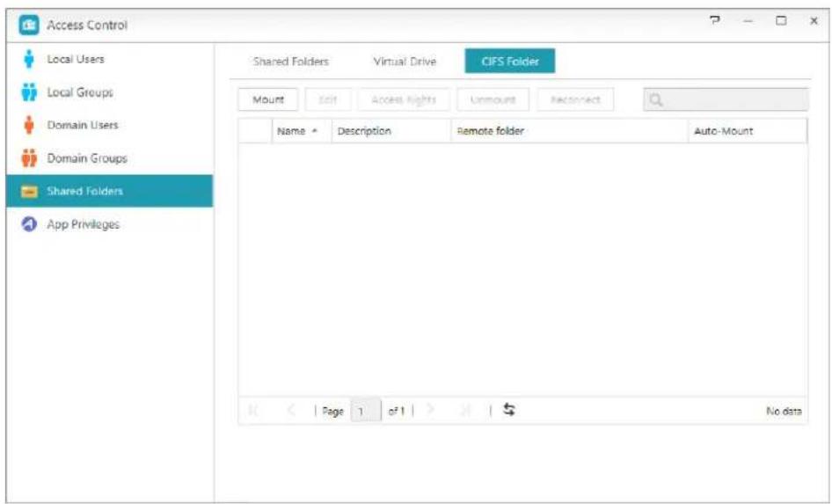This screenshot has height=504, width=832.
Task: Click the Description column header
Action: click(391, 131)
